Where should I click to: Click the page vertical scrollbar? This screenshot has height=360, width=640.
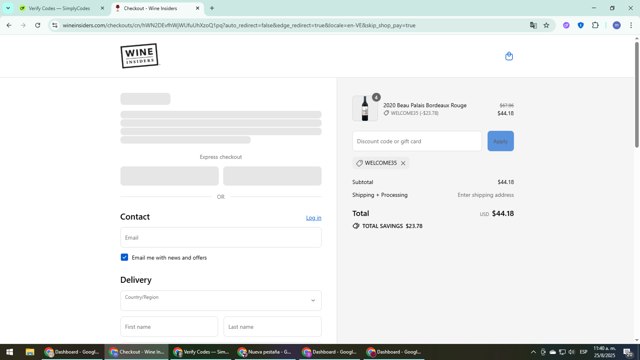(637, 95)
